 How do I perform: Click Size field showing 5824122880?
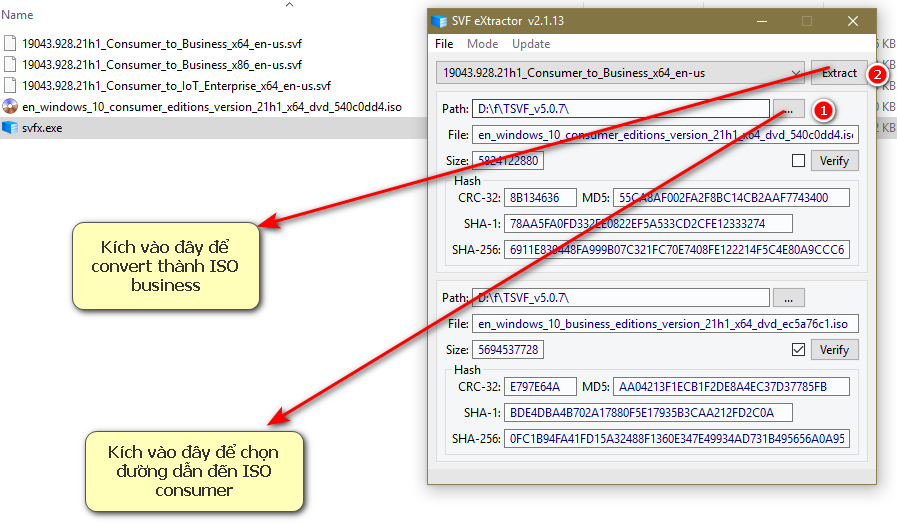tap(508, 161)
